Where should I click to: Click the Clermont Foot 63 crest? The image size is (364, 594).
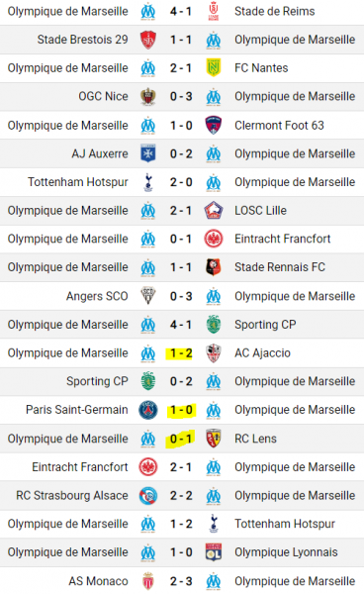[x=214, y=126]
